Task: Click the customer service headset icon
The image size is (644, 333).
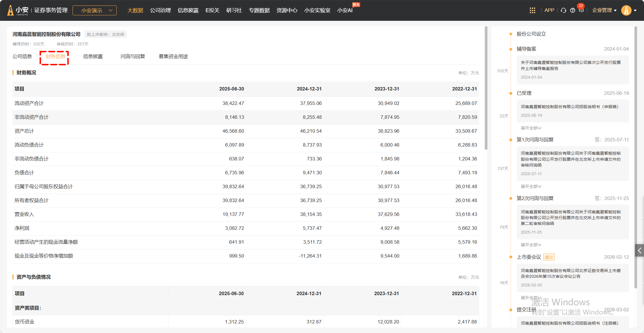Action: tap(563, 10)
